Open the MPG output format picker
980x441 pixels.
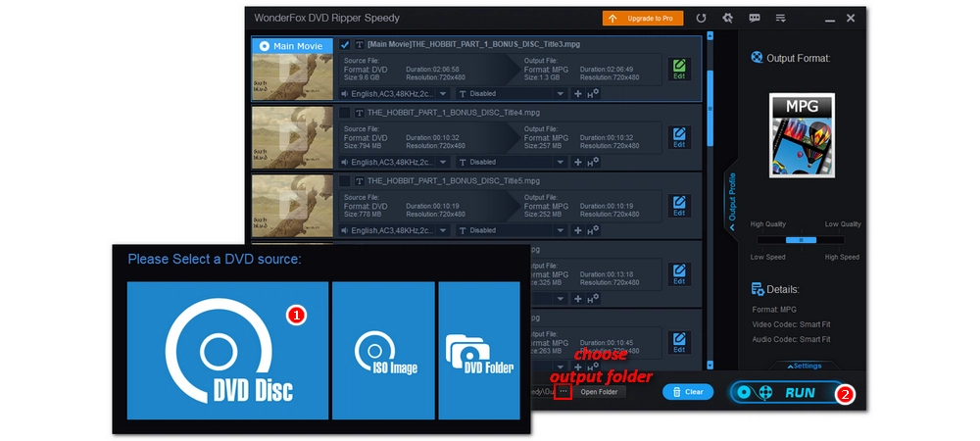pos(802,135)
